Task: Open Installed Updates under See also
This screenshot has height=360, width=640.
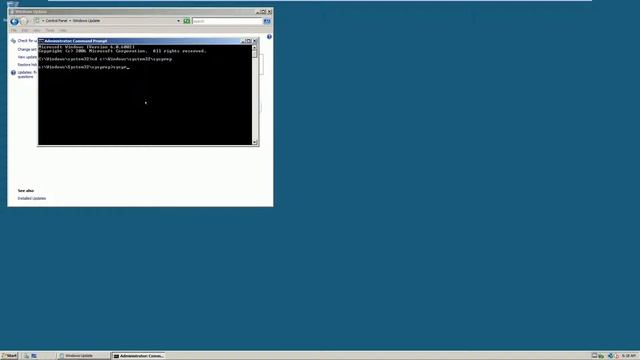Action: click(x=32, y=198)
